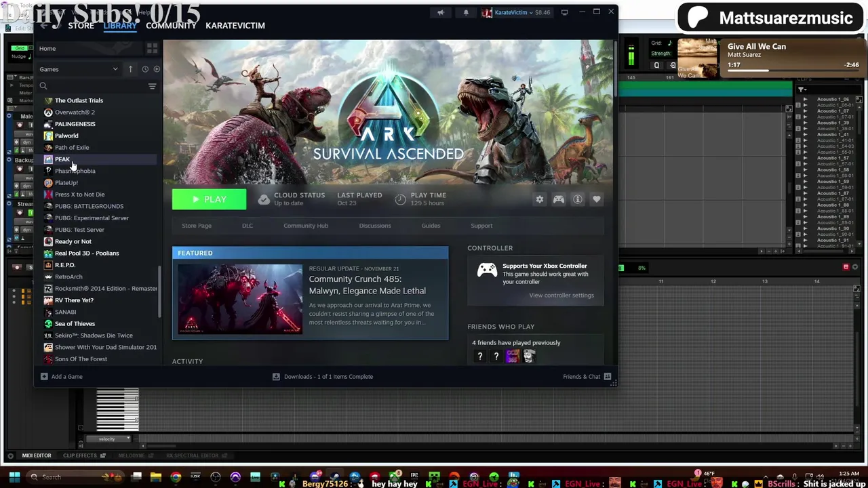
Task: Open Community Crunch 485 news article
Action: pyautogui.click(x=367, y=285)
